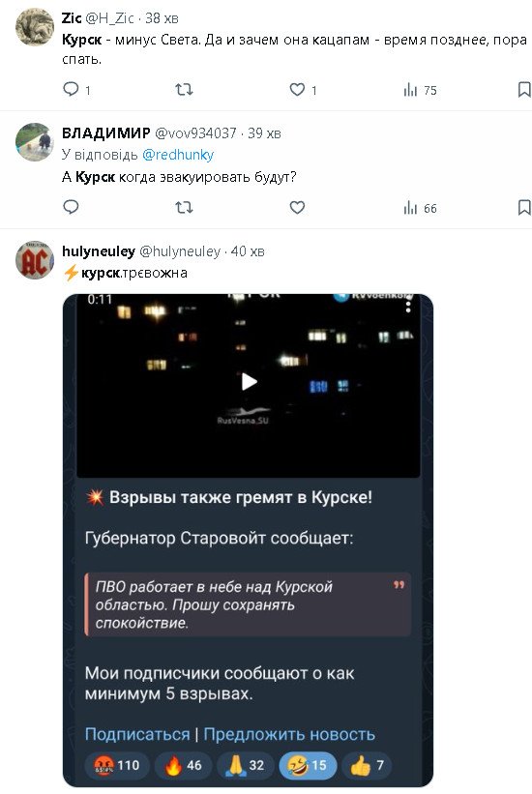Open the @redhunky mention link
This screenshot has height=794, width=532.
[x=178, y=155]
